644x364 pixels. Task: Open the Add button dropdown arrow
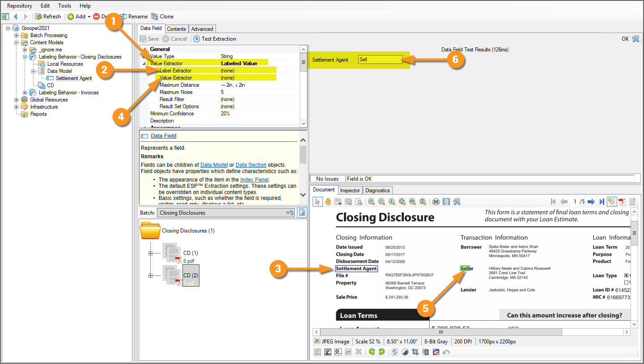(x=89, y=17)
